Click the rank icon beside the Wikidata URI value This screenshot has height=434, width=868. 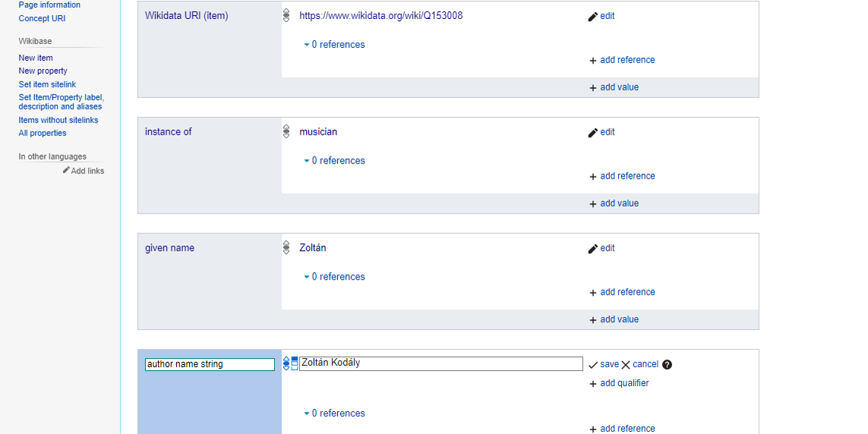(x=286, y=15)
